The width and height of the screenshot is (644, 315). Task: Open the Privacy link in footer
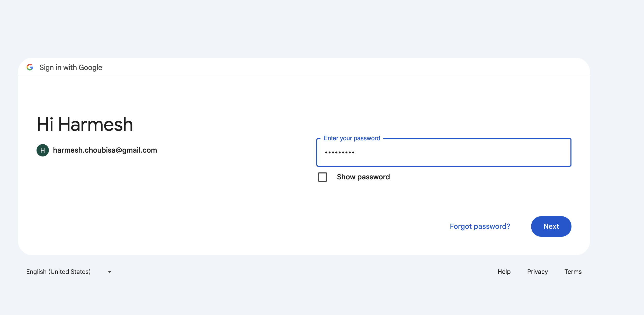click(537, 272)
